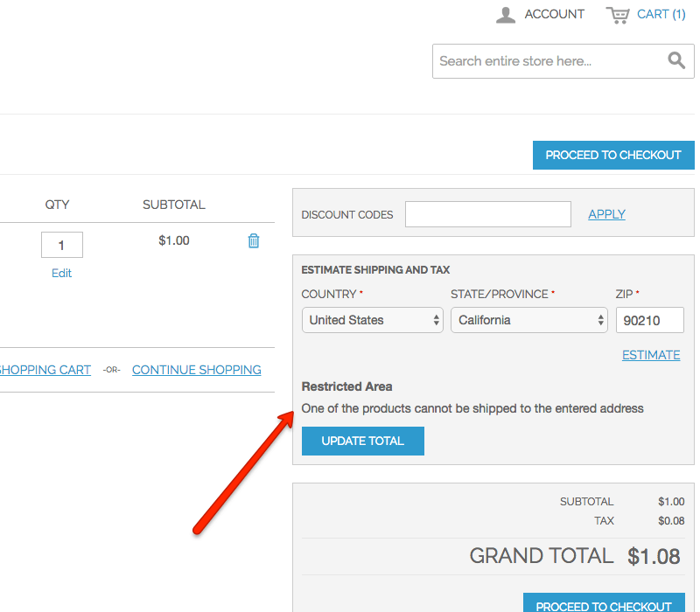
Task: Click the account person icon
Action: pyautogui.click(x=506, y=15)
